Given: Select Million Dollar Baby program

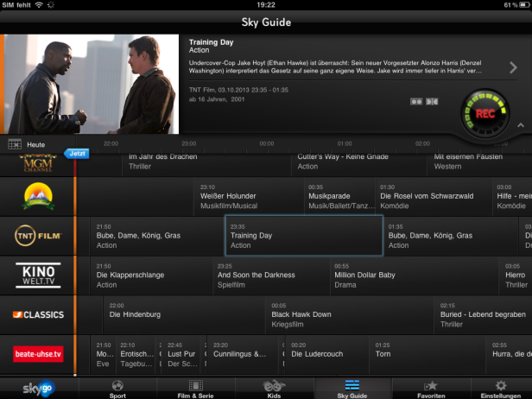Looking at the screenshot, I should pos(415,275).
